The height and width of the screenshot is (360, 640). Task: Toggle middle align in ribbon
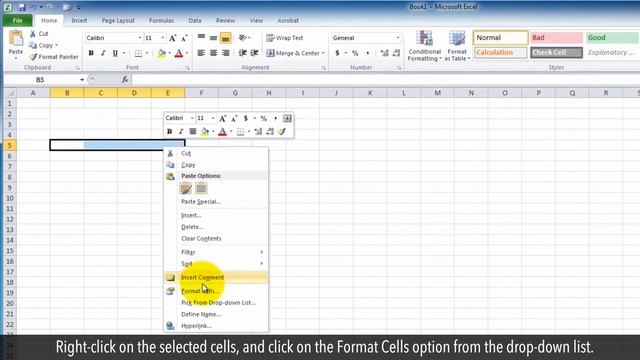click(213, 38)
